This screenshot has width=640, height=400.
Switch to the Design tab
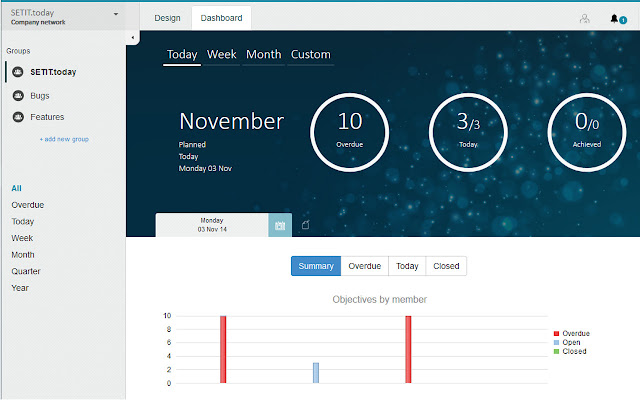[167, 18]
